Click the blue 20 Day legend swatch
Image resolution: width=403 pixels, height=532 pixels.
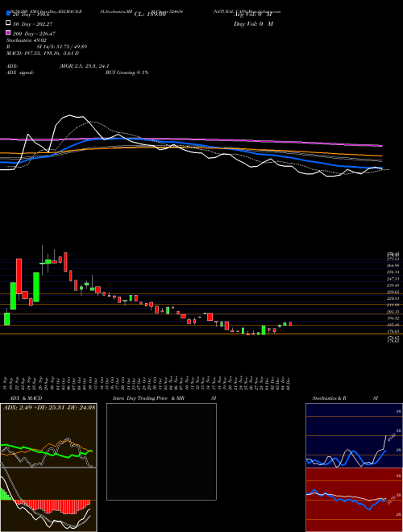[8, 13]
